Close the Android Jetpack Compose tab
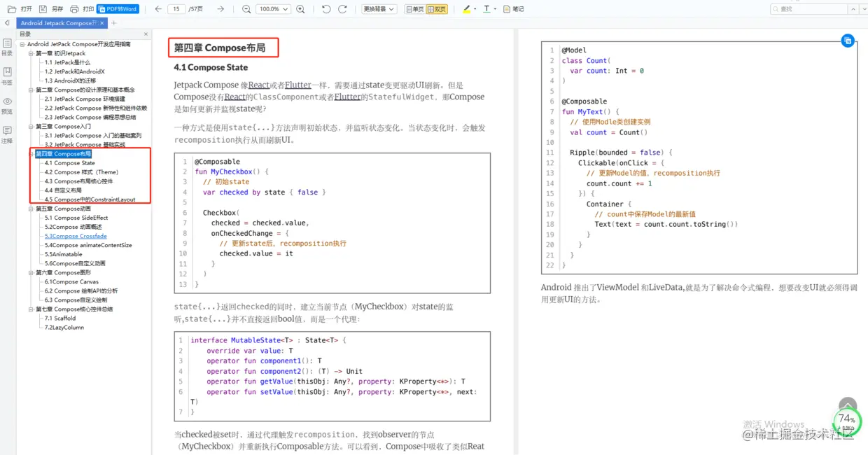Viewport: 868px width, 455px height. pyautogui.click(x=102, y=23)
